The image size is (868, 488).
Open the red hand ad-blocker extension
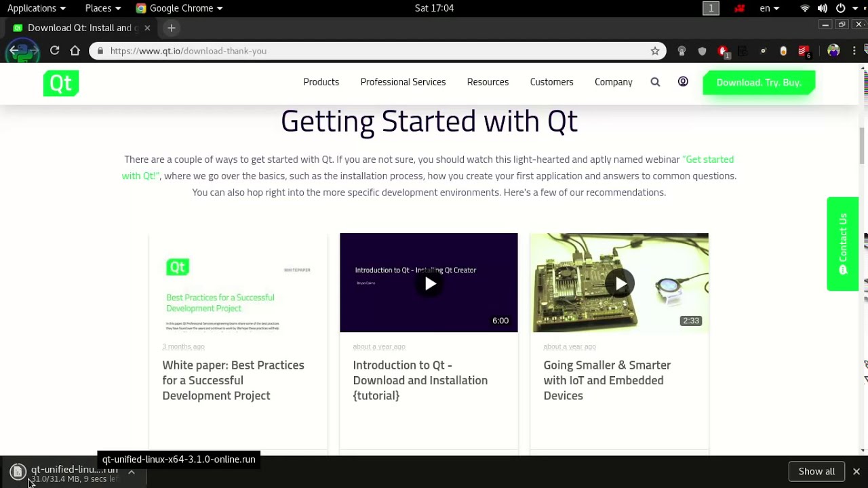pyautogui.click(x=723, y=52)
